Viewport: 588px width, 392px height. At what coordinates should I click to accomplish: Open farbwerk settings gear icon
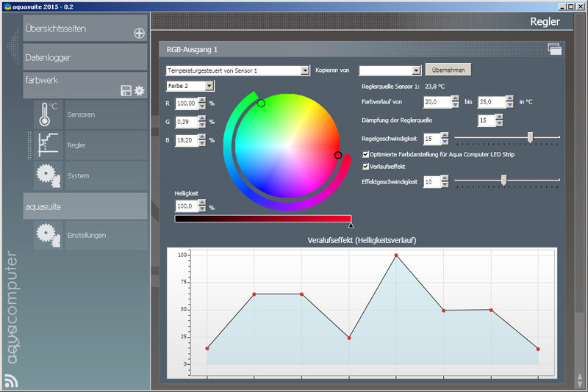click(139, 90)
